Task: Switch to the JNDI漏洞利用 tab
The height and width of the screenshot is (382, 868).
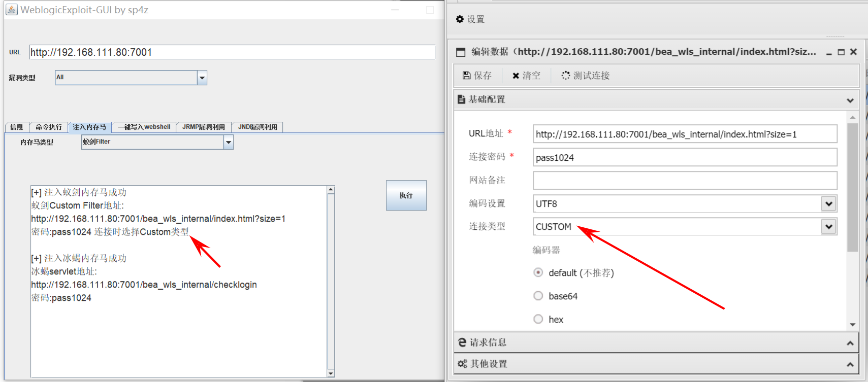Action: pyautogui.click(x=258, y=127)
